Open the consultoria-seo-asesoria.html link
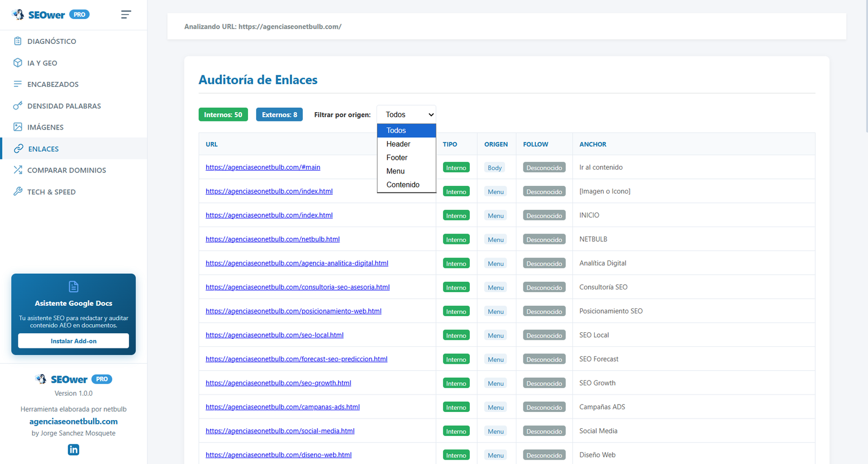Screen dimensions: 868x464 [x=297, y=287]
